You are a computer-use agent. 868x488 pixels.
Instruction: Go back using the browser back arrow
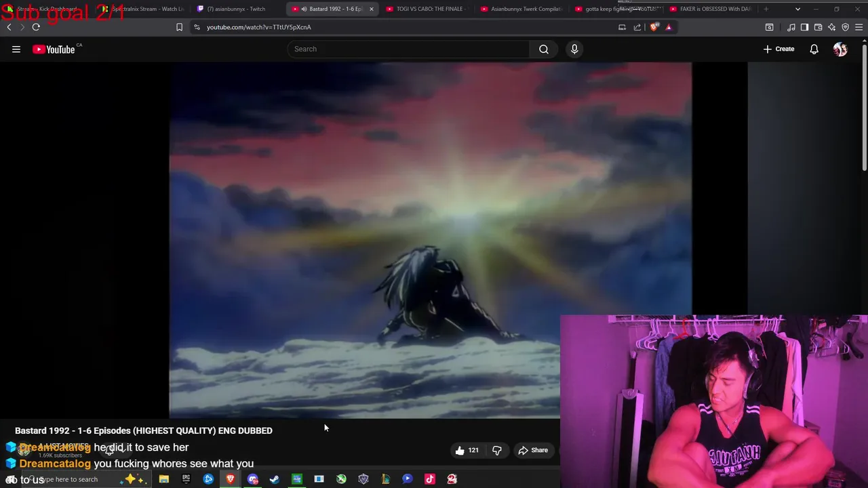(x=9, y=27)
